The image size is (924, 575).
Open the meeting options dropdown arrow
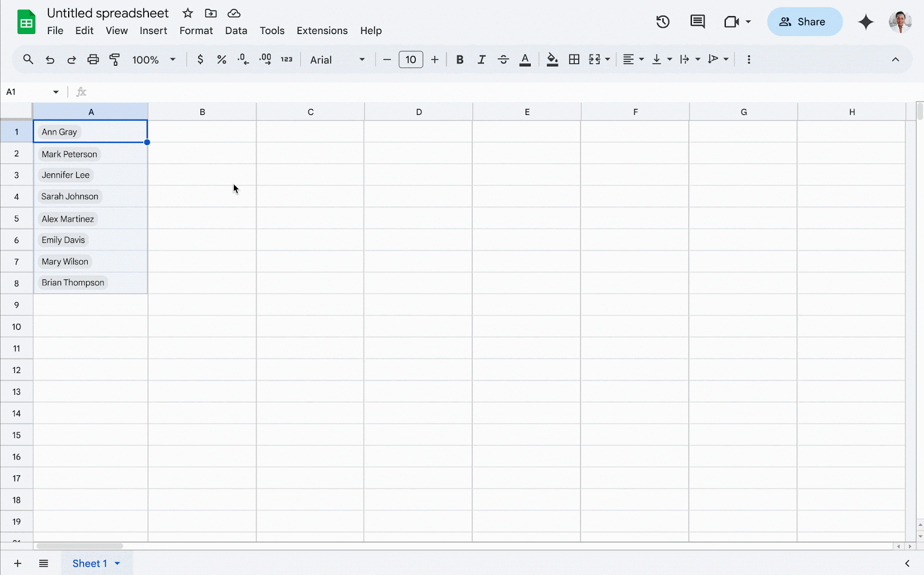click(x=748, y=22)
